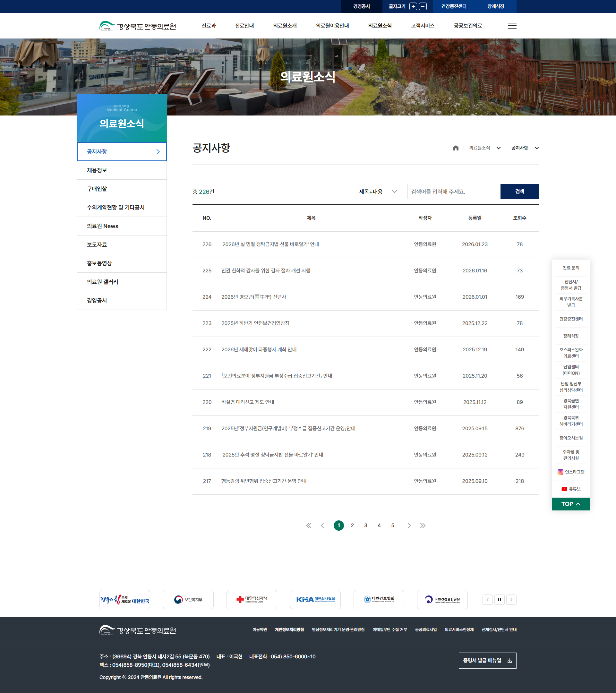This screenshot has width=616, height=693.
Task: Pause the partner banner carousel
Action: coord(499,599)
